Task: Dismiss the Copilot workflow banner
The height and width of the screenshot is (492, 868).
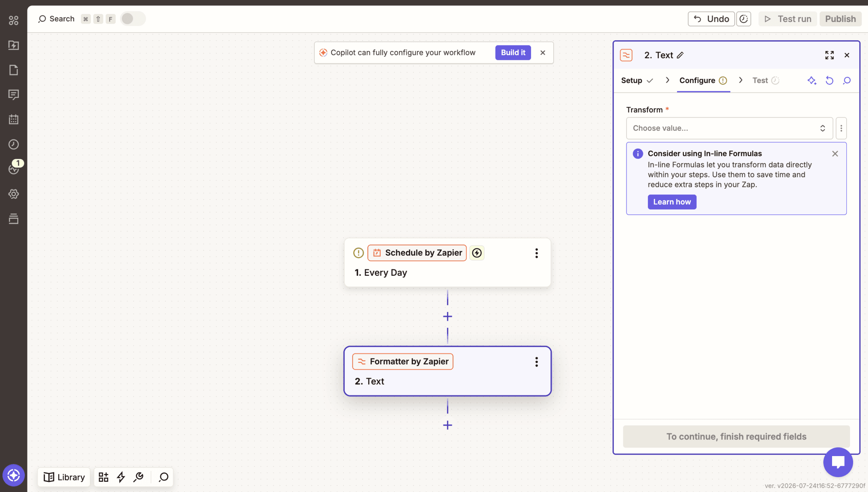Action: pyautogui.click(x=543, y=53)
